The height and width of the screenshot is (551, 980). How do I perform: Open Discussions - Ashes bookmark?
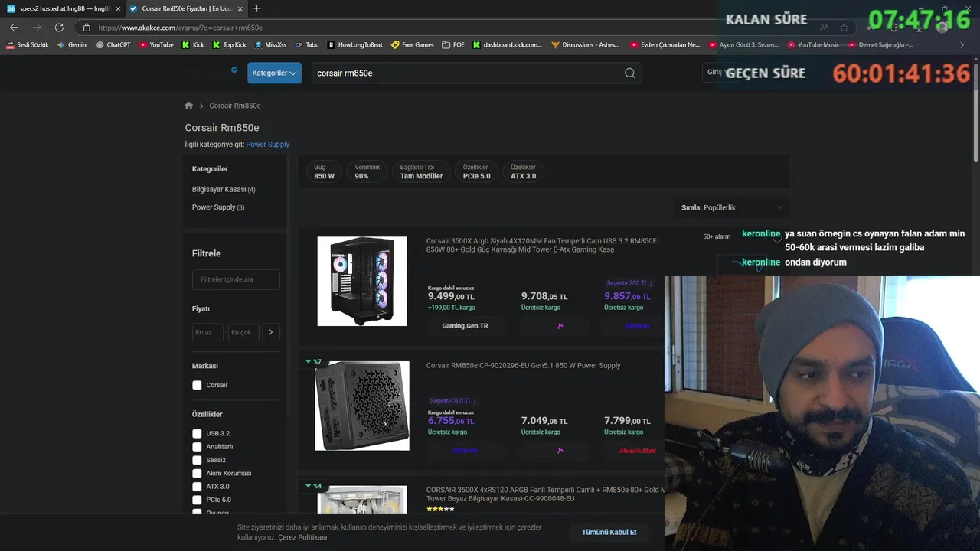click(585, 45)
